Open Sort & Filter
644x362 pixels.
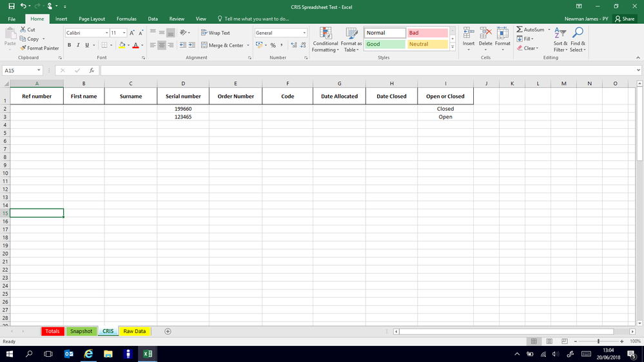(x=560, y=40)
